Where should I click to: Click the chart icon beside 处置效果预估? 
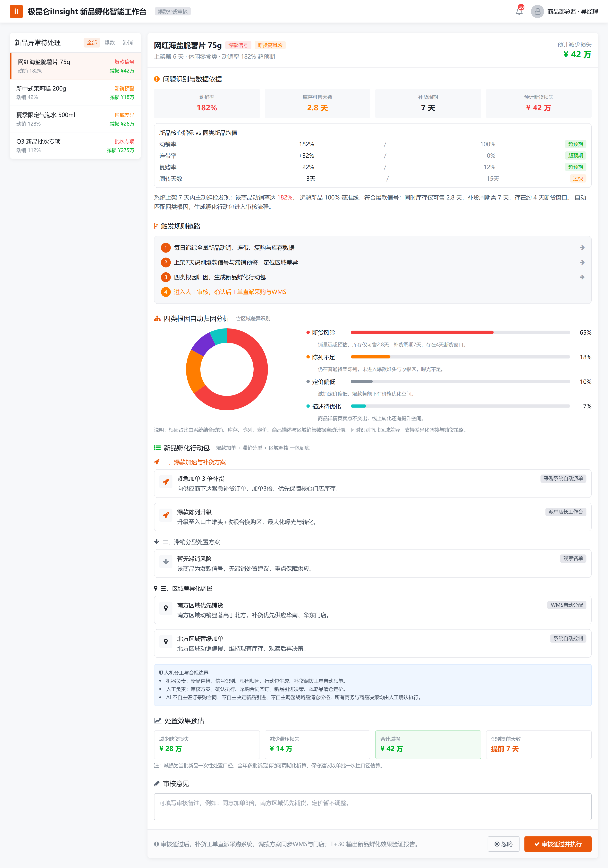click(158, 721)
